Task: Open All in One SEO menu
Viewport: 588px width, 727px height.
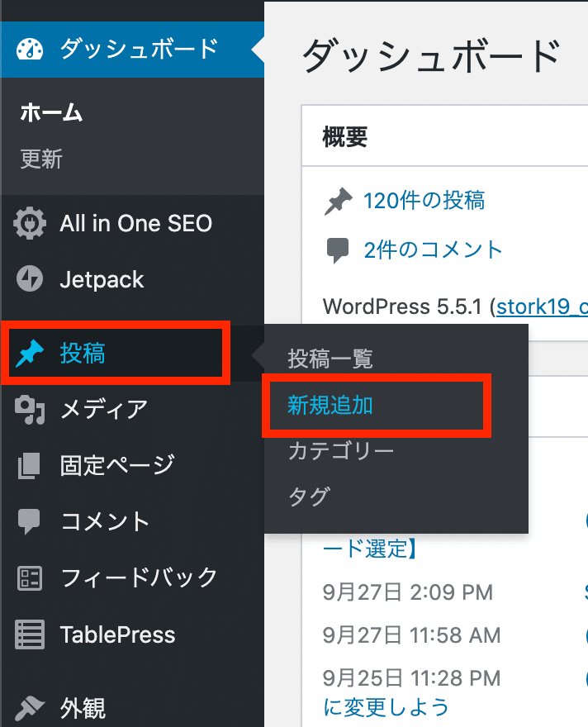Action: (132, 224)
